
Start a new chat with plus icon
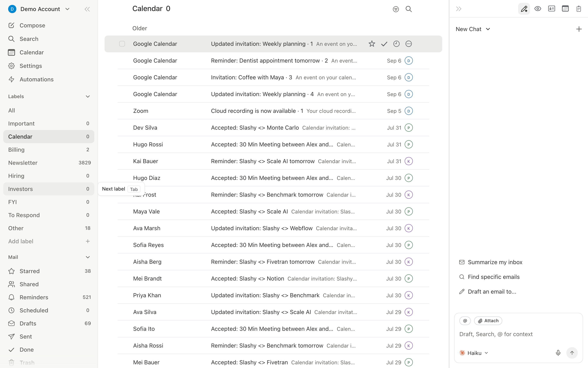579,29
